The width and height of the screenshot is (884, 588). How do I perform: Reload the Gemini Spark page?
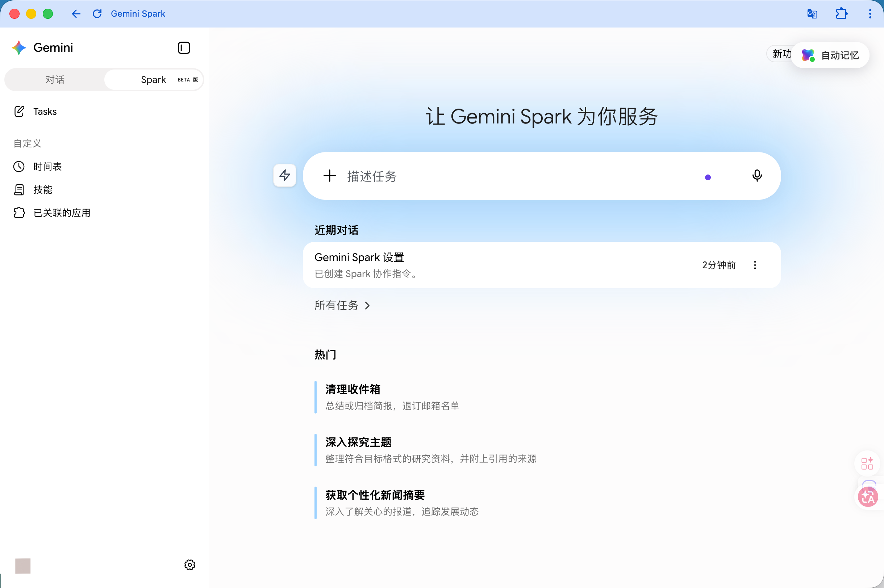(x=97, y=14)
